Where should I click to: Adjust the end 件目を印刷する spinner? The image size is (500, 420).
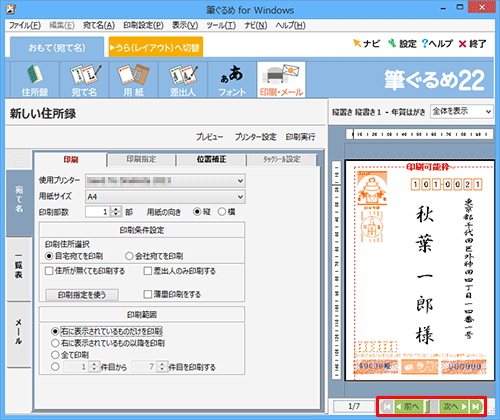[162, 367]
